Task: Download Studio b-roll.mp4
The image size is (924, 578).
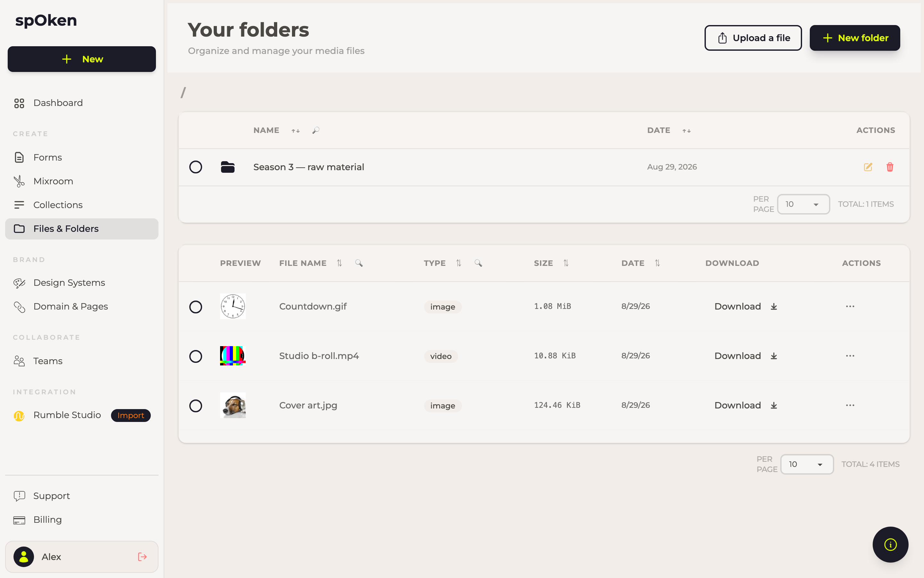Action: pos(746,355)
